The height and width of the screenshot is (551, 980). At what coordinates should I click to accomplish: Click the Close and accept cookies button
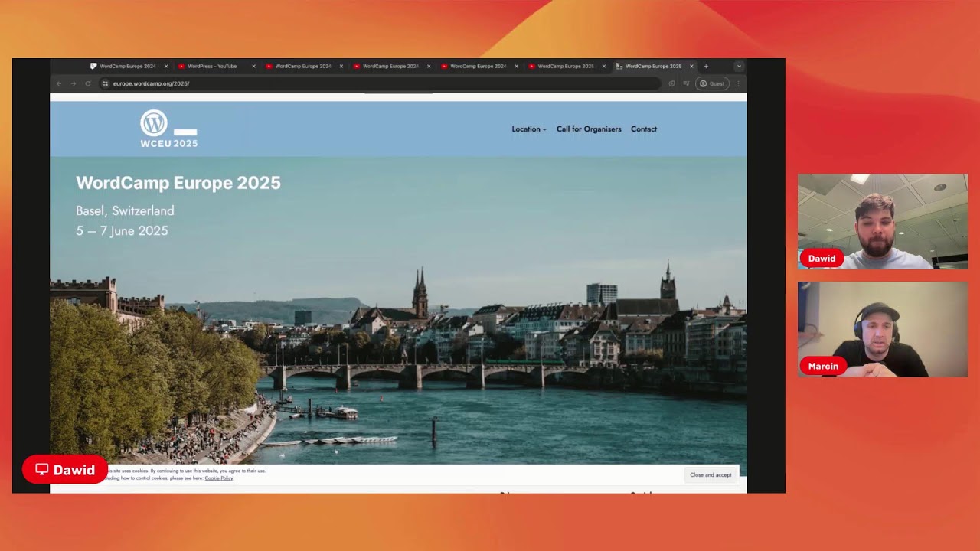[710, 474]
